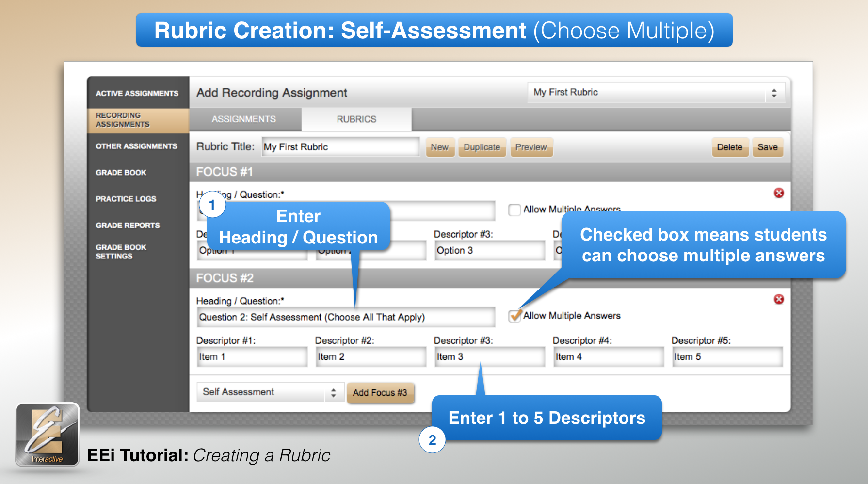Click Focus #2 Descriptor #2 field with Item 2
Viewport: 868px width, 484px height.
371,357
